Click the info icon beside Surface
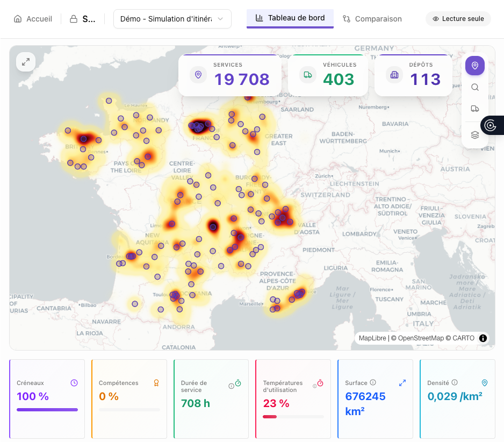 [x=373, y=382]
